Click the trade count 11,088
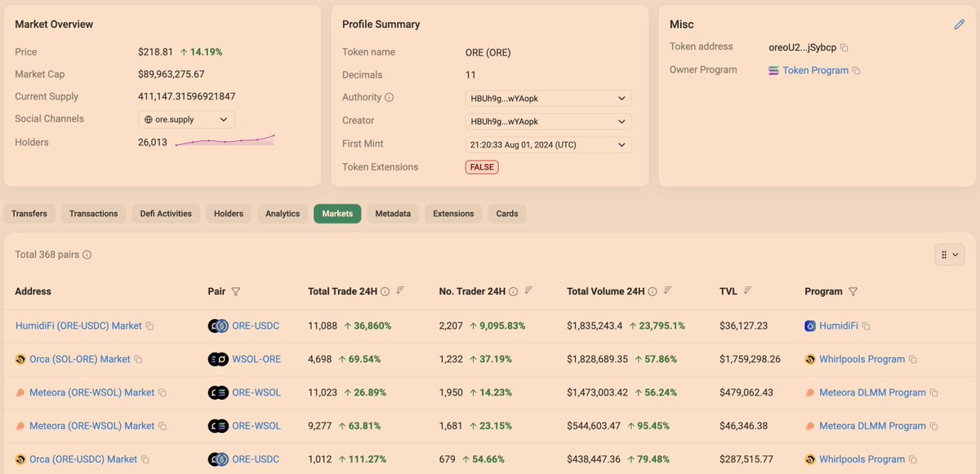980x474 pixels. (323, 326)
